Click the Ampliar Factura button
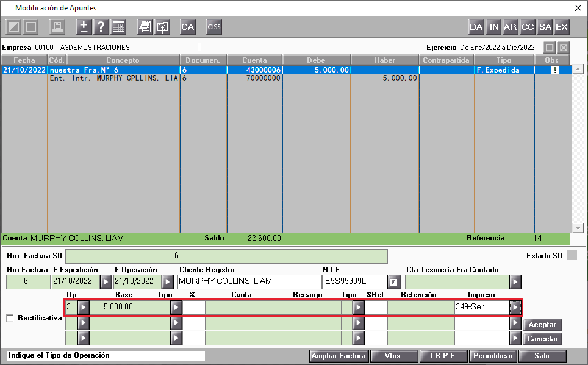The width and height of the screenshot is (588, 365). point(339,356)
